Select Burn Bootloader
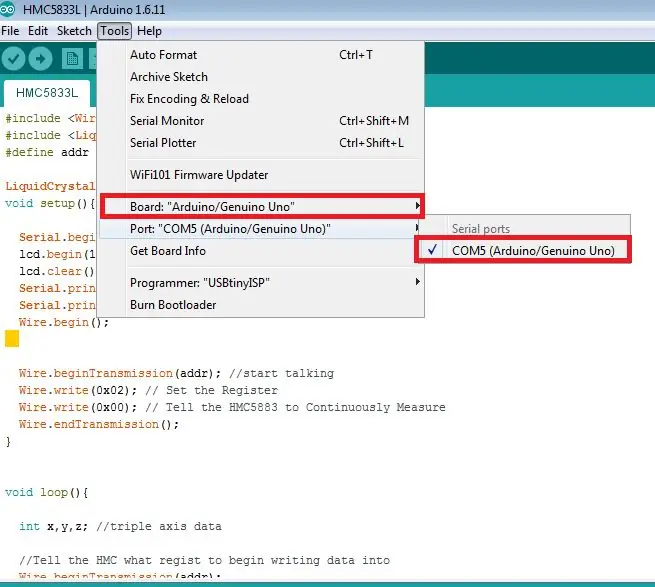 tap(261, 305)
